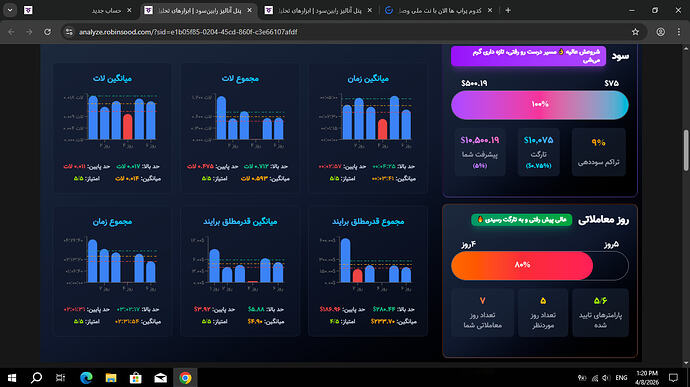This screenshot has width=690, height=387.
Task: Open Chrome's tab search dropdown arrow
Action: tap(10, 10)
